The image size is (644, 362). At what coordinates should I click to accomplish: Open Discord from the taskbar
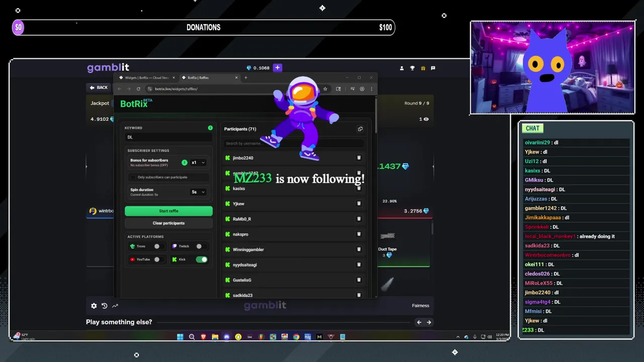coord(226,337)
